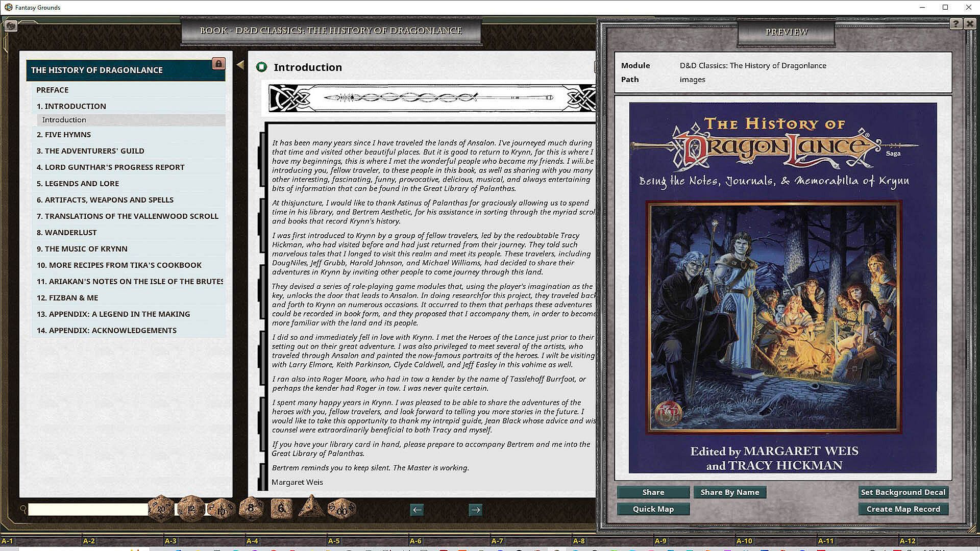Roll the percentile 00 die
Screen dimensions: 980x551
pos(341,509)
